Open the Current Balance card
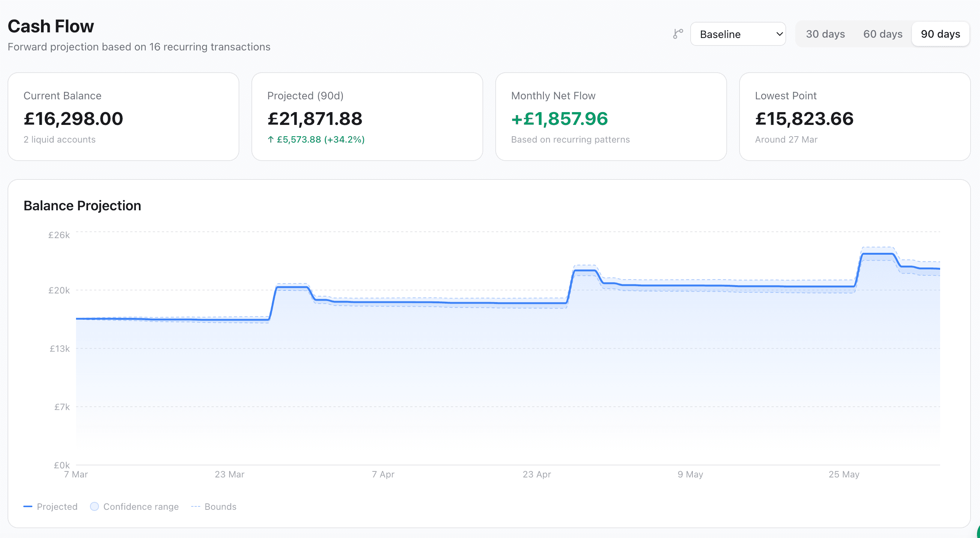Viewport: 980px width, 538px height. [x=123, y=116]
